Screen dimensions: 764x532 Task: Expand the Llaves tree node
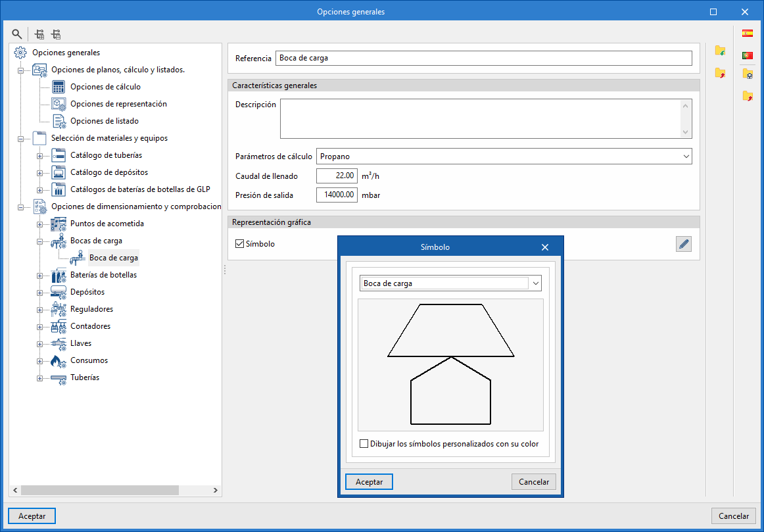point(40,344)
